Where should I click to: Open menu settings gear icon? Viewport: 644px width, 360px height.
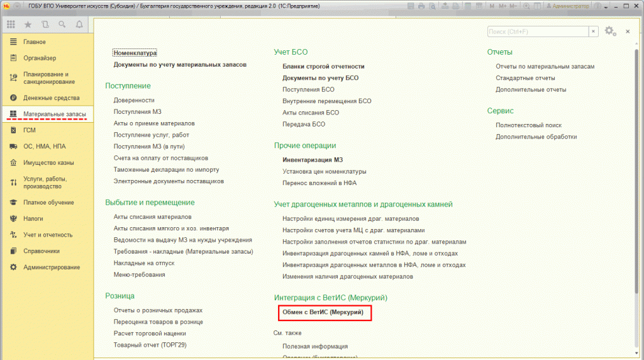coord(609,31)
